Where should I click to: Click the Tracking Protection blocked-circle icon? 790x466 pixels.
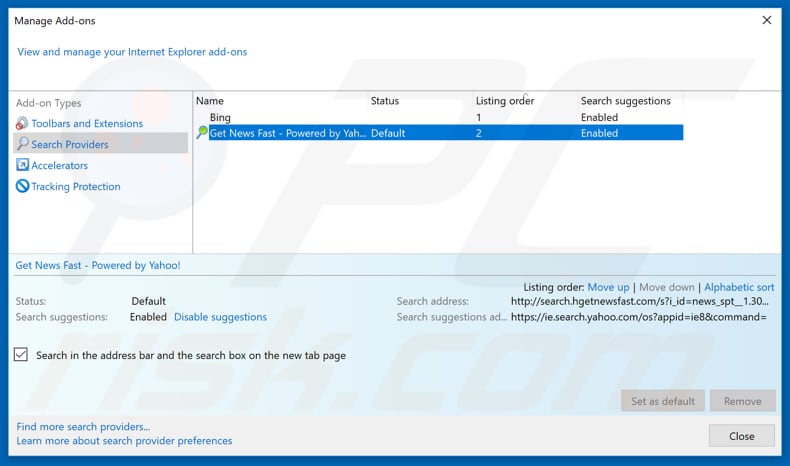tap(22, 186)
